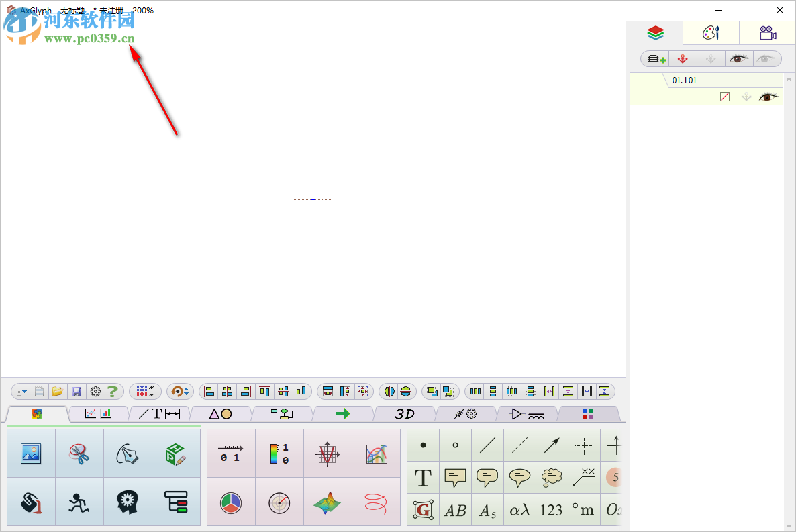Screen dimensions: 796x532
Task: Insert a red spiral 3D curve
Action: coord(376,502)
